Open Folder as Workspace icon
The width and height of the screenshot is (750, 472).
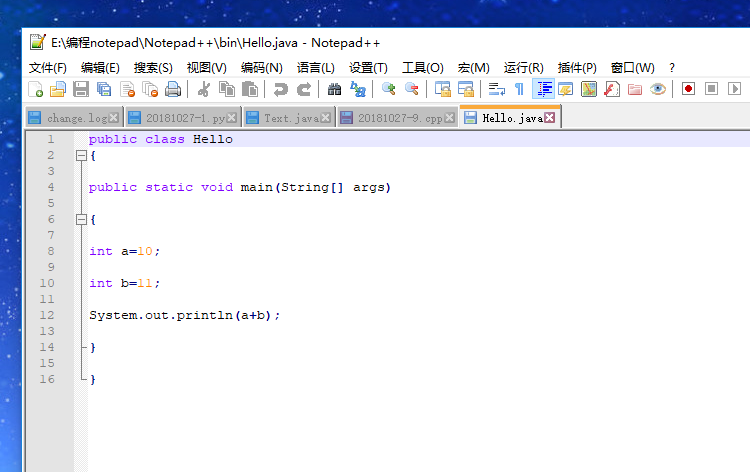(635, 89)
